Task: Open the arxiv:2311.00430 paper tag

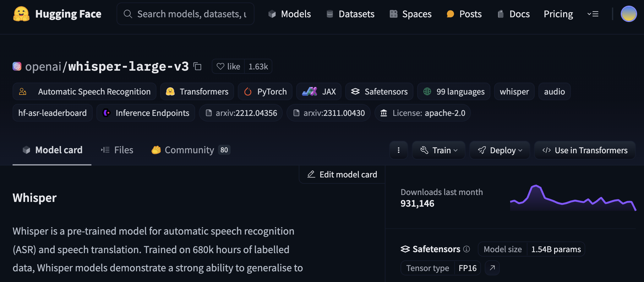Action: pos(329,113)
